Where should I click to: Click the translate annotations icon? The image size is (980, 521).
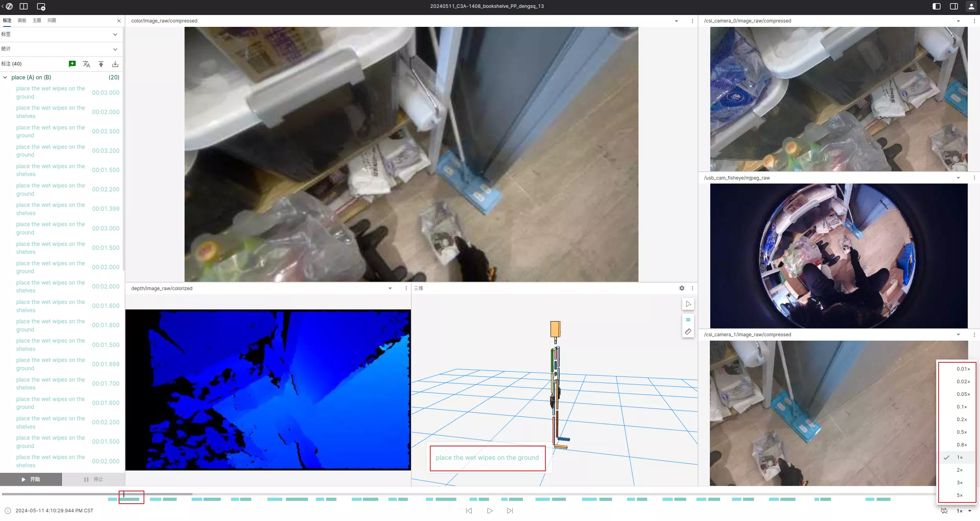(86, 64)
